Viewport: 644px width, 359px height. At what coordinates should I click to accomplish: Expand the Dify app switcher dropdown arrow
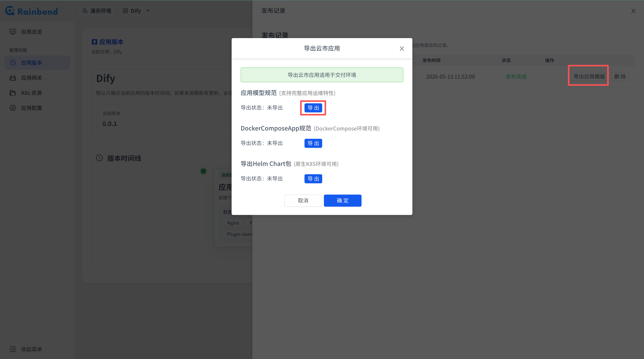click(x=148, y=11)
